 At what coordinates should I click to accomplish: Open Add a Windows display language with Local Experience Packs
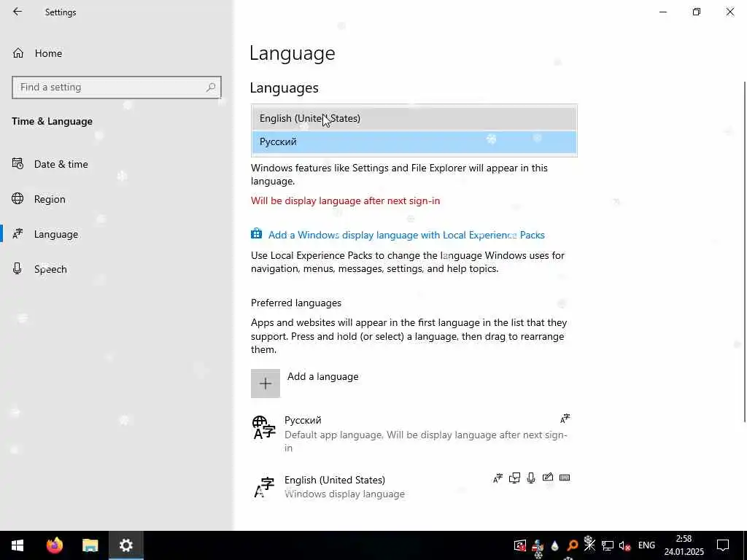click(406, 235)
